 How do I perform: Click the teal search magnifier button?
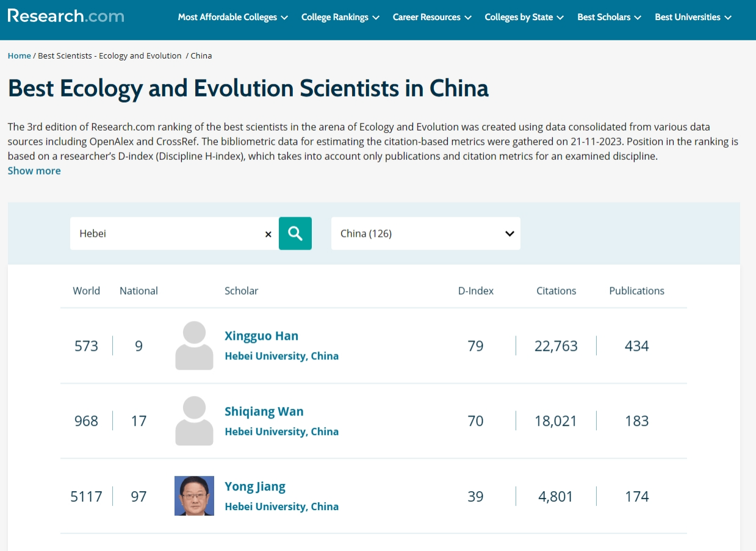[x=295, y=233]
